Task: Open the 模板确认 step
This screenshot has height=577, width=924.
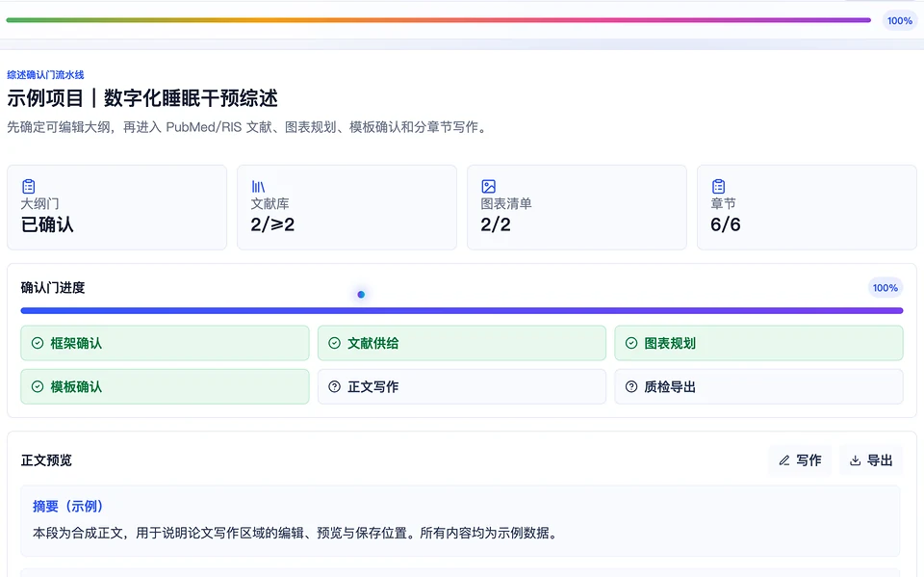Action: (x=165, y=386)
